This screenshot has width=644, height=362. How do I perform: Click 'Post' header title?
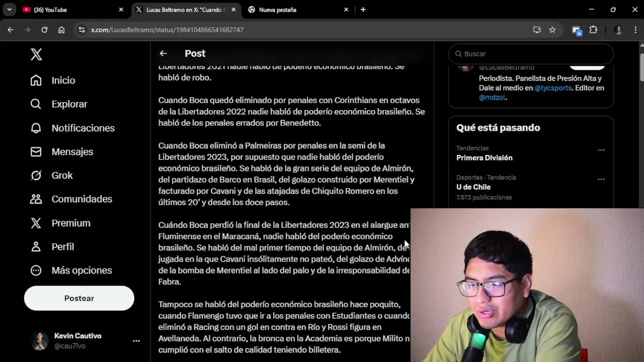195,53
